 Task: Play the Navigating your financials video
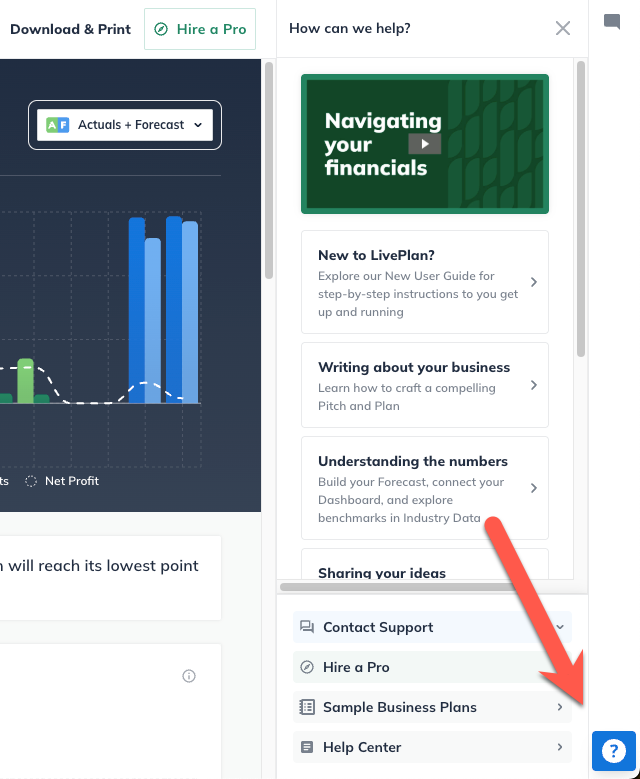tap(424, 144)
